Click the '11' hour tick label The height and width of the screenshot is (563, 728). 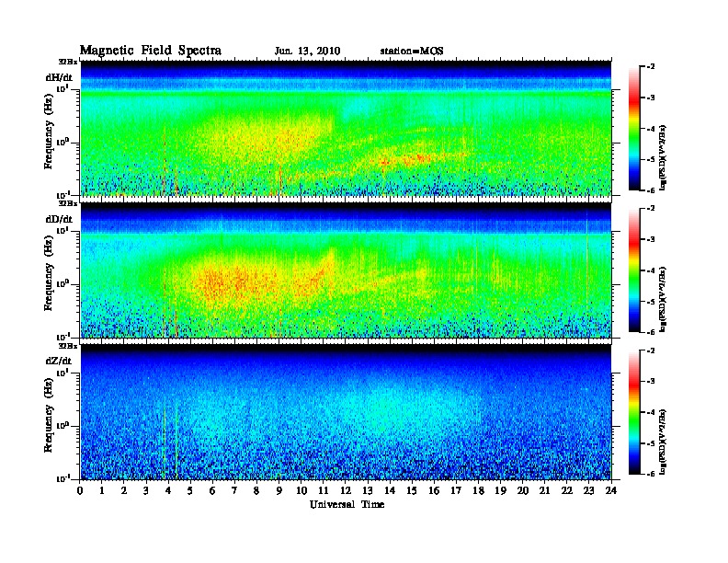pos(324,490)
